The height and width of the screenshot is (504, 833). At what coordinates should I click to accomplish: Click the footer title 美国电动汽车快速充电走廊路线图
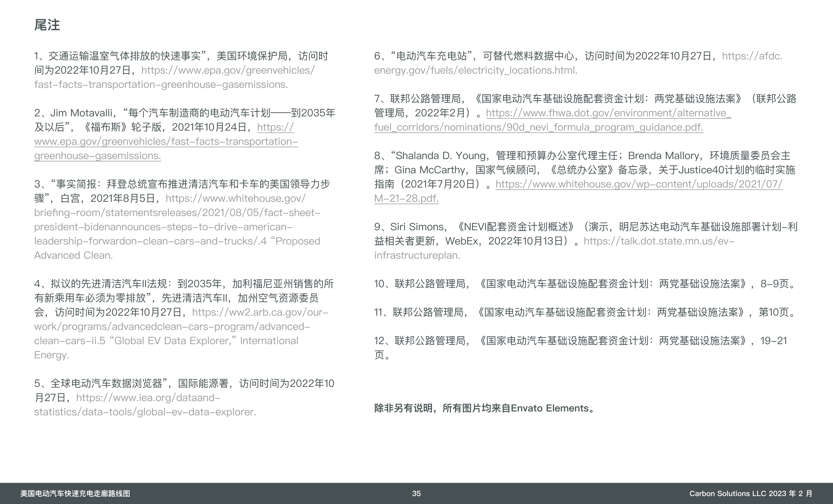(75, 493)
